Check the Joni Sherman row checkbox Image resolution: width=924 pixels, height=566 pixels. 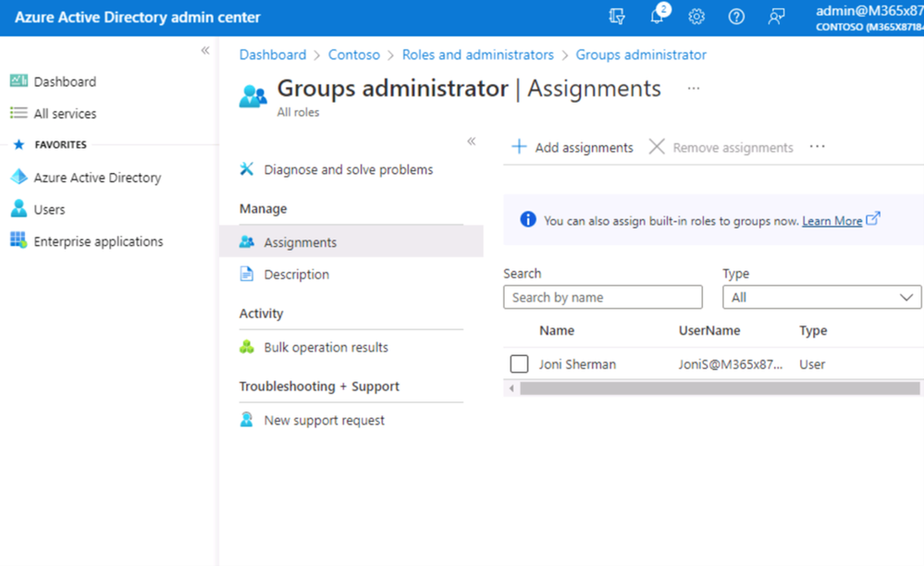519,364
